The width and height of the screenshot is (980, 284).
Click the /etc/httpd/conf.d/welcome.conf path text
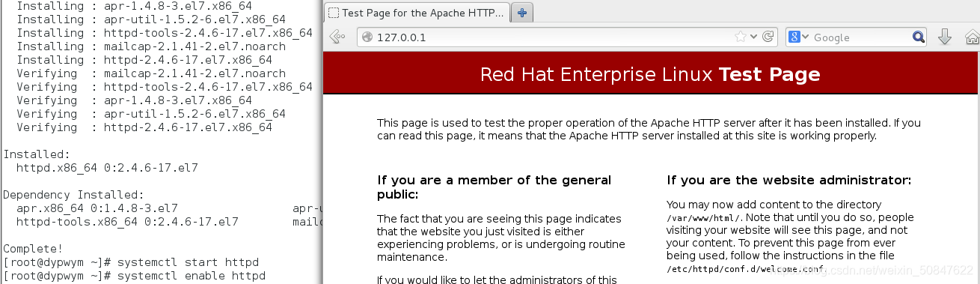(745, 269)
